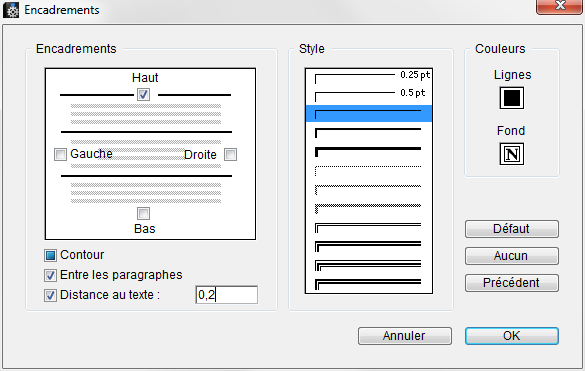This screenshot has width=585, height=371.
Task: Pick the thin dotted line style
Action: [x=369, y=171]
